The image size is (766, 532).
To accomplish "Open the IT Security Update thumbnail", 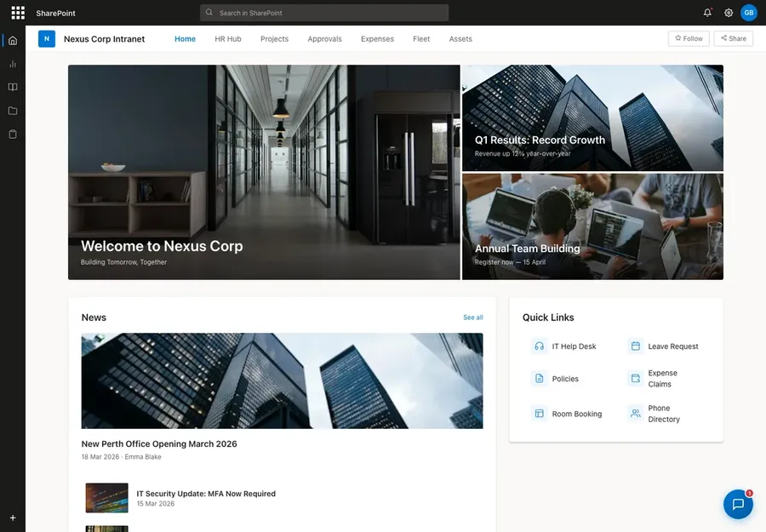I will tap(107, 498).
